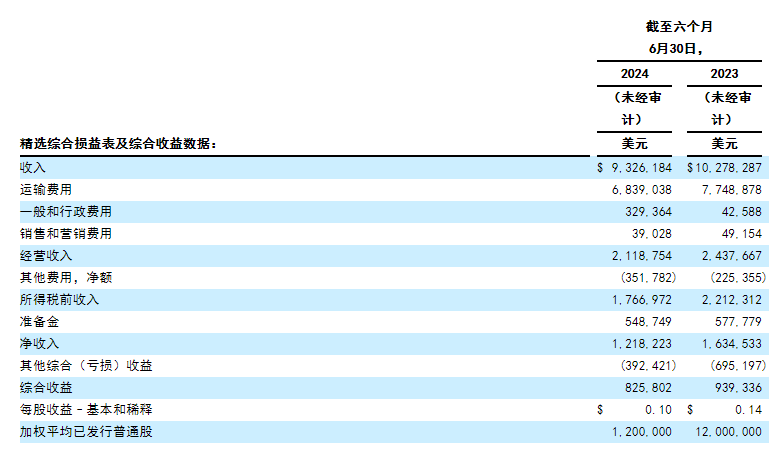
Task: Select the 运输费用 row label
Action: [46, 189]
